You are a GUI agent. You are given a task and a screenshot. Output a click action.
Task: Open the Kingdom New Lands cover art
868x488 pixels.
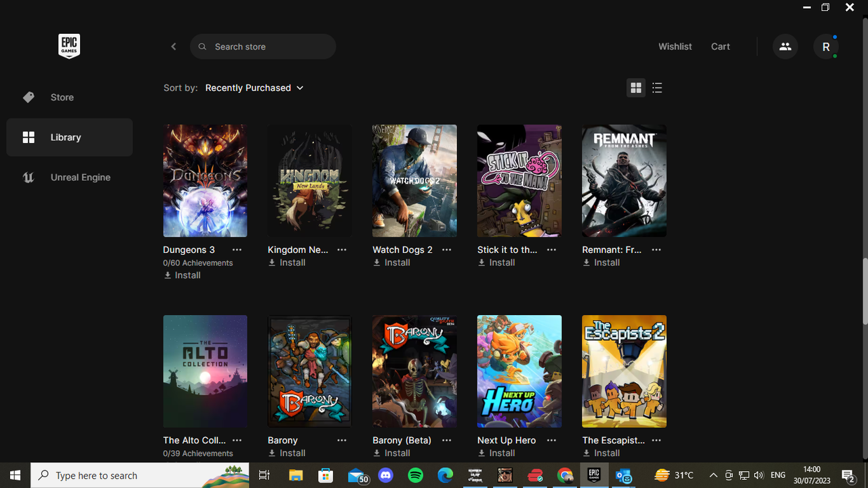point(310,181)
